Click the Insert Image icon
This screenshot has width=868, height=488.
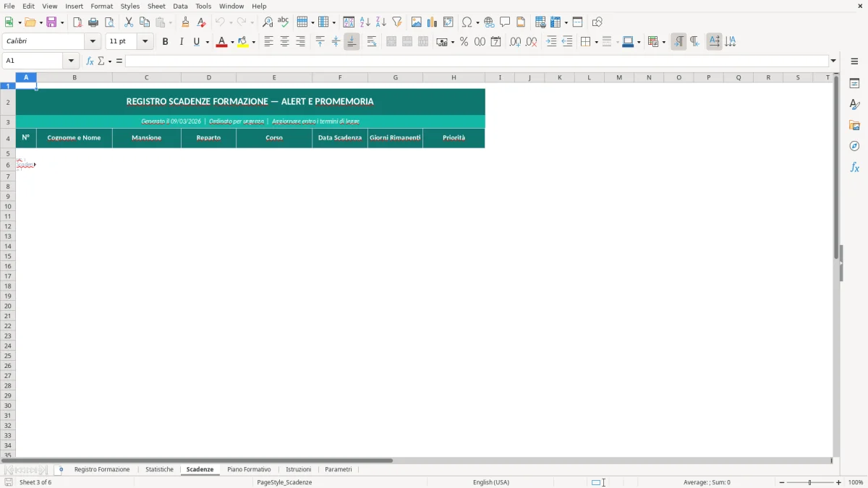[417, 22]
